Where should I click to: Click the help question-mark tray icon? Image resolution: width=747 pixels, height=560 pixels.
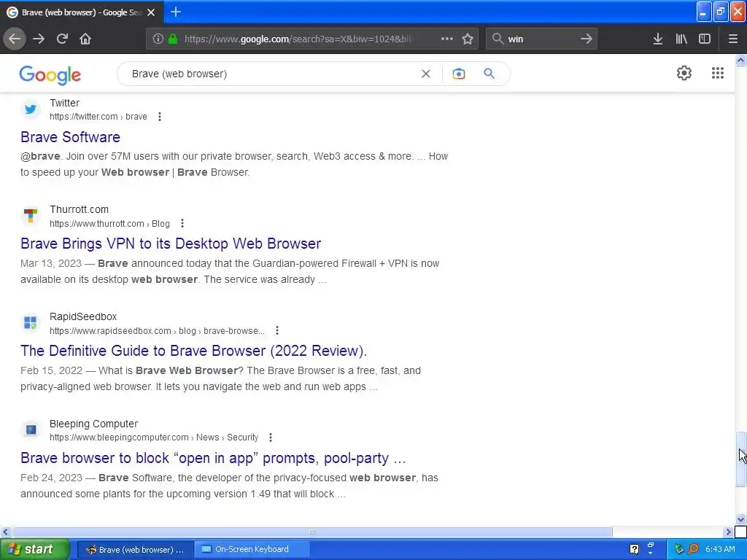(634, 550)
